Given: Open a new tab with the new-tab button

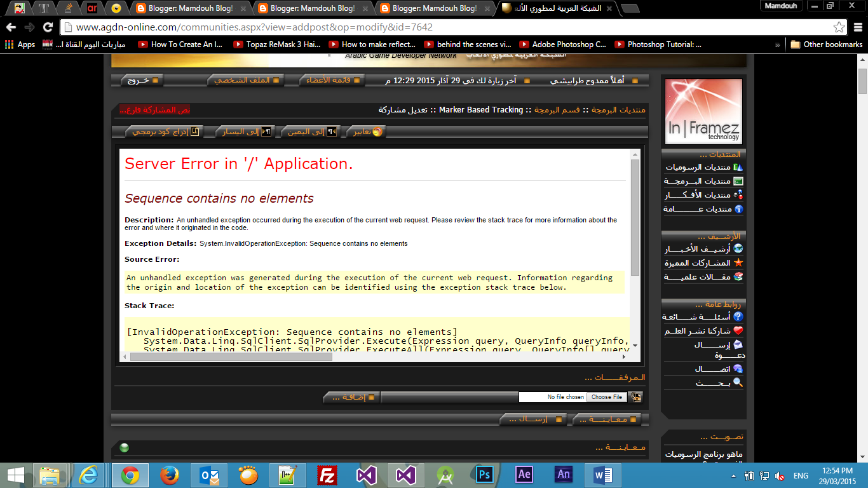Looking at the screenshot, I should click(630, 8).
